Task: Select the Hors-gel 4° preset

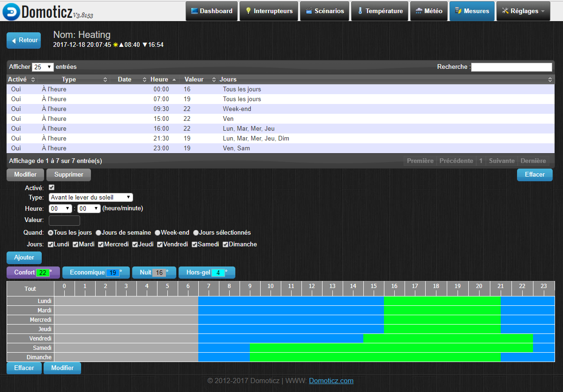Action: click(207, 273)
